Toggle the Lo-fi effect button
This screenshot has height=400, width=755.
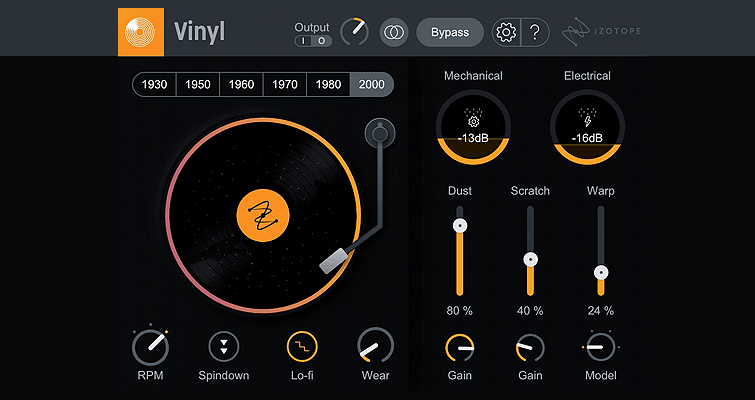tap(300, 347)
